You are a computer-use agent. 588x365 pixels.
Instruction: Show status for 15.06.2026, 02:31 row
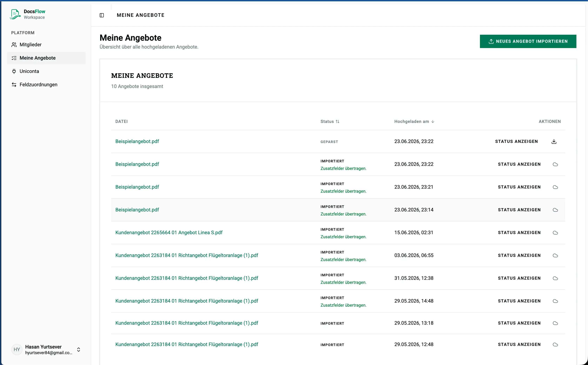pos(519,233)
